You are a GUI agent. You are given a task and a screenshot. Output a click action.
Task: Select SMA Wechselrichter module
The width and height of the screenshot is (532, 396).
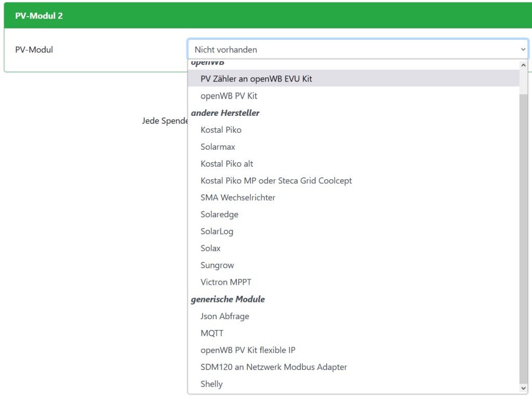(238, 197)
